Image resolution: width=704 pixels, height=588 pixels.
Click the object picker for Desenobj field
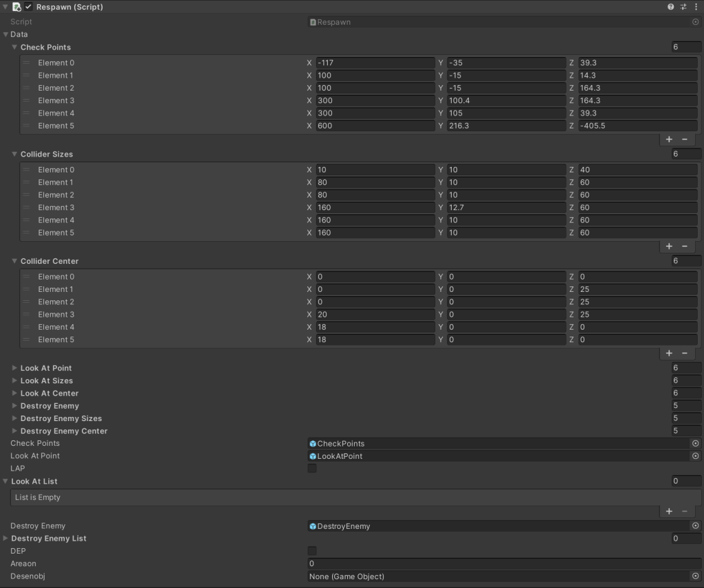pyautogui.click(x=695, y=576)
